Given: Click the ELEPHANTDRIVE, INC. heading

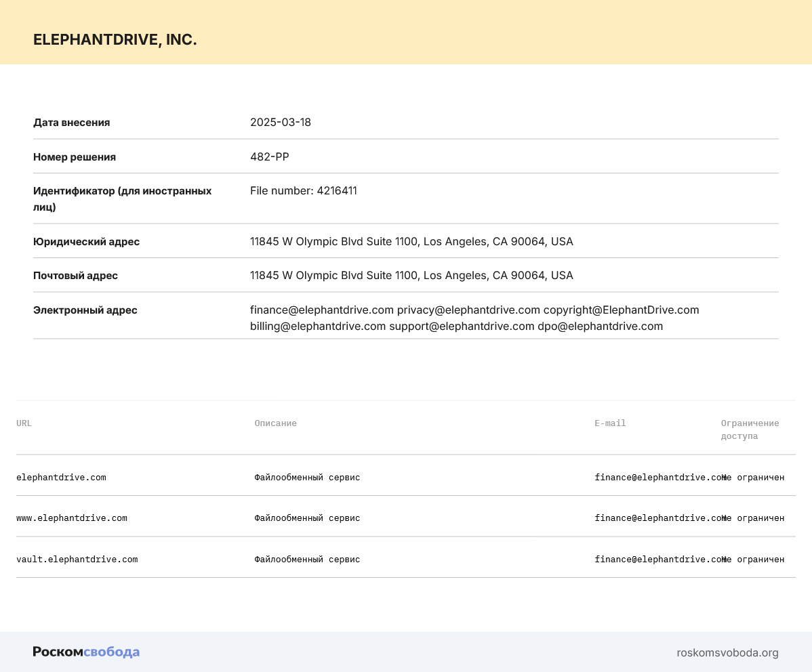Looking at the screenshot, I should (x=115, y=40).
